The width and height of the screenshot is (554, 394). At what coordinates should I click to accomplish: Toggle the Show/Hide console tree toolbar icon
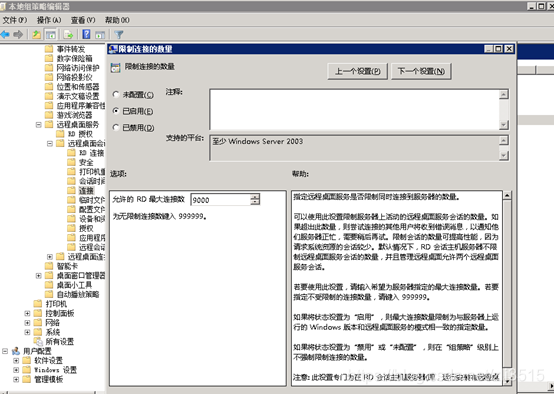pos(51,35)
